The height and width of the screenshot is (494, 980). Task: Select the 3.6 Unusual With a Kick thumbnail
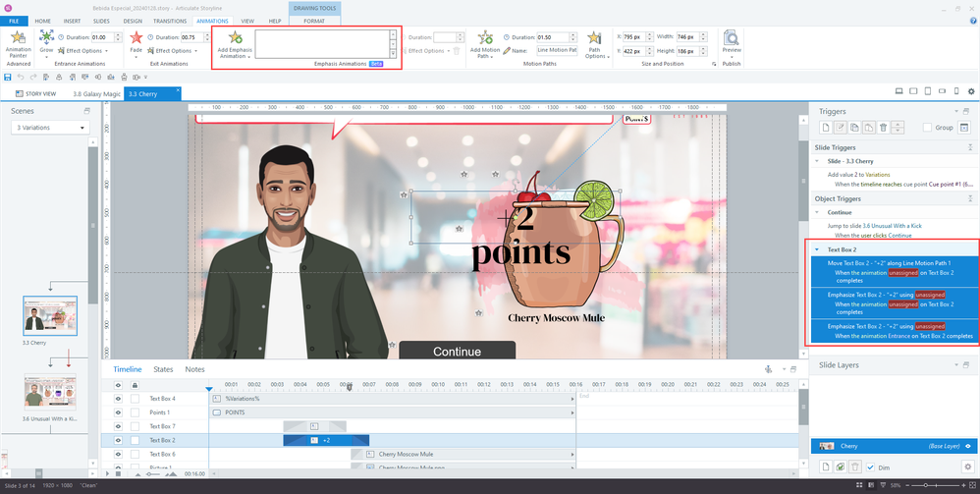49,393
